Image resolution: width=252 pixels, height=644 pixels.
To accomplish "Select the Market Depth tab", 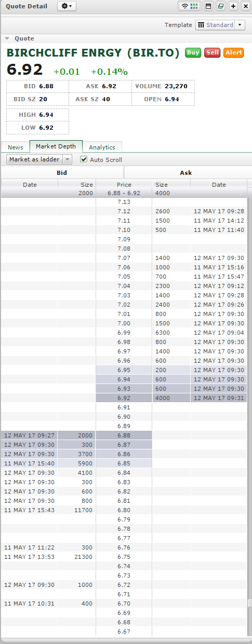I will 56,146.
